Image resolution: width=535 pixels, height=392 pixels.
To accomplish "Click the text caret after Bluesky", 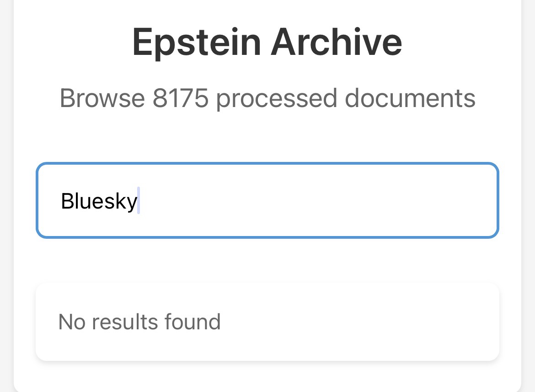I will coord(139,201).
